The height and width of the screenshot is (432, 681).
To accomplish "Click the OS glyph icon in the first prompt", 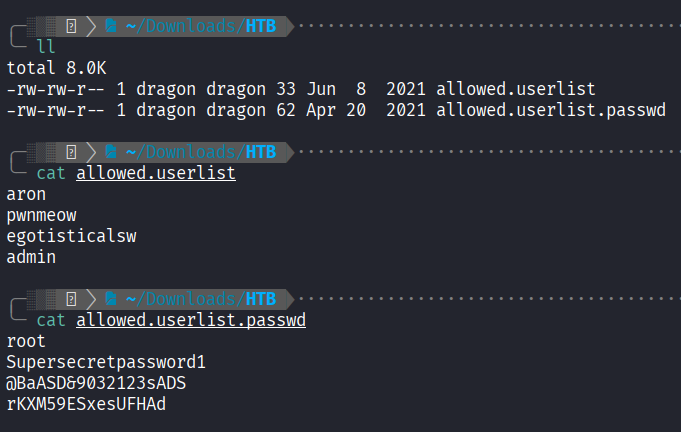I will tap(71, 26).
